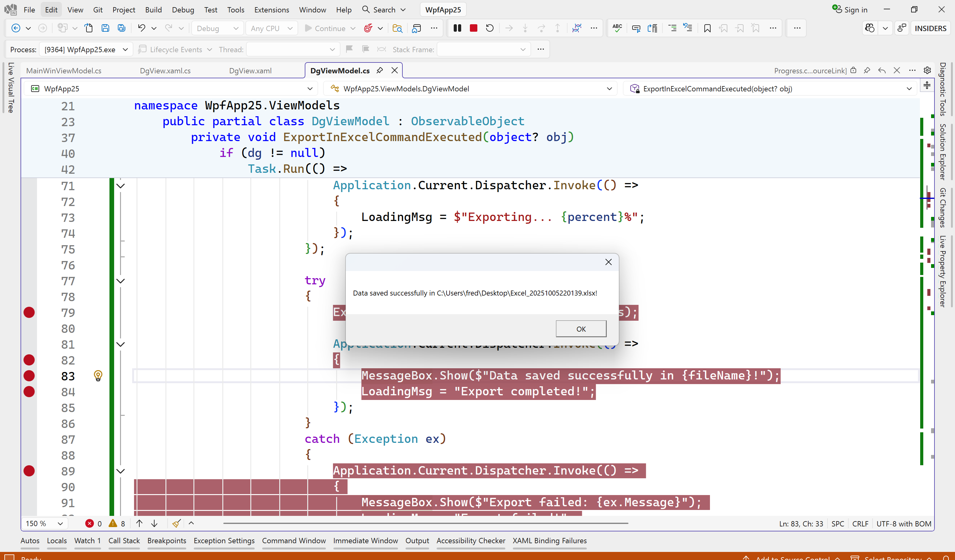Click the Save All icon
The height and width of the screenshot is (560, 955).
click(121, 28)
